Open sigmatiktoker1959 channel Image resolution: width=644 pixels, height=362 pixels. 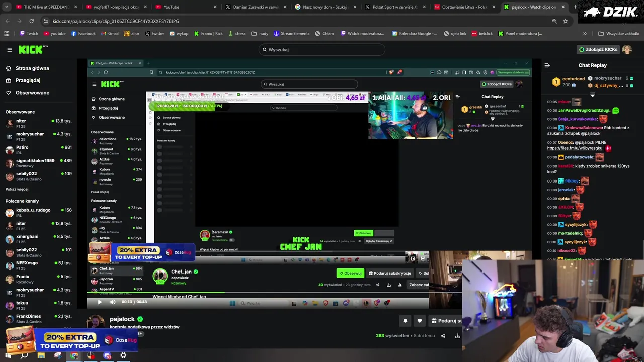click(x=39, y=163)
